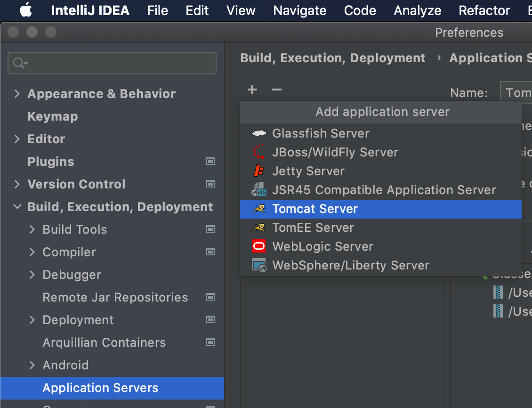The image size is (532, 408).
Task: Click project-level icon beside Build Tools
Action: click(210, 229)
